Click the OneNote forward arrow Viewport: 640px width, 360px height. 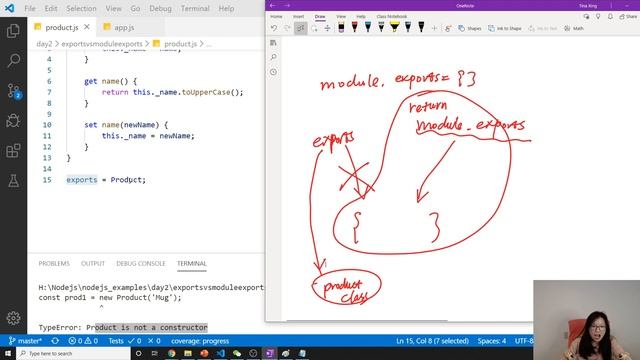click(287, 6)
